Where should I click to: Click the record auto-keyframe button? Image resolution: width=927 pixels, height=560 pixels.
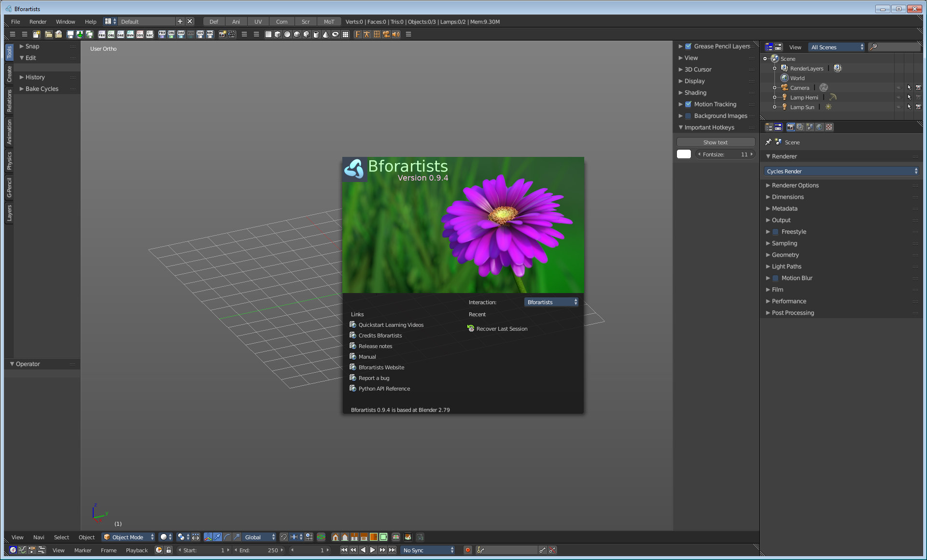point(467,550)
